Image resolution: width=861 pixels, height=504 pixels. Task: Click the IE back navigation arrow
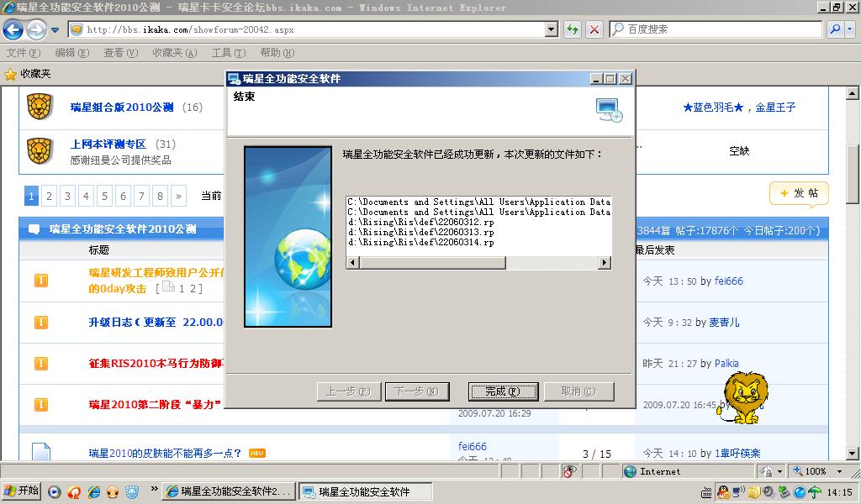[13, 29]
